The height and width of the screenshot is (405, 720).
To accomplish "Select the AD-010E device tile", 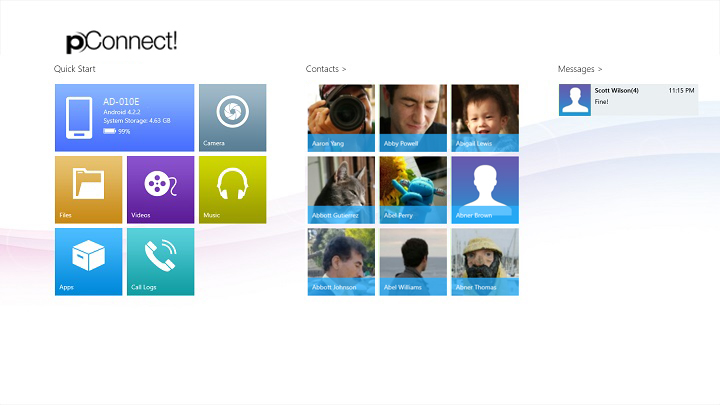I will point(124,118).
